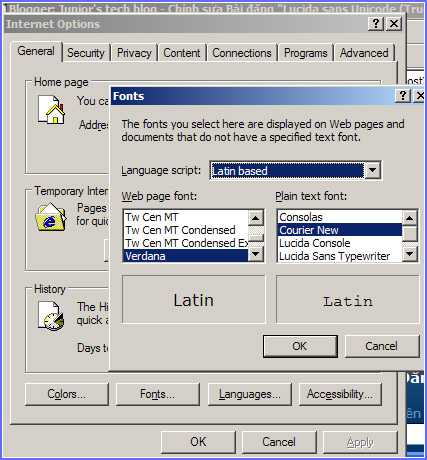Click OK in the Fonts dialog

point(300,346)
